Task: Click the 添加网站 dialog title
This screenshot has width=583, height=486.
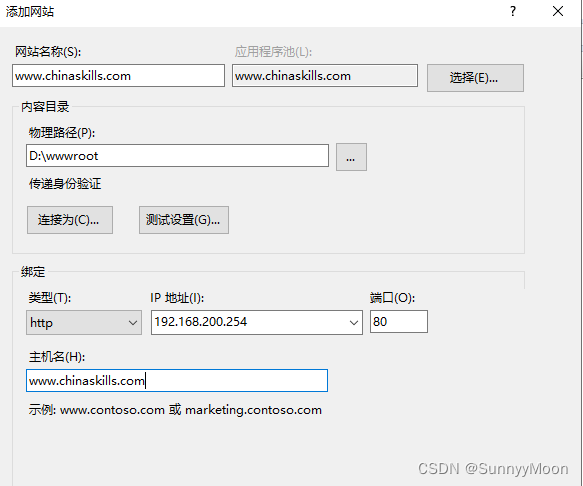Action: 30,12
